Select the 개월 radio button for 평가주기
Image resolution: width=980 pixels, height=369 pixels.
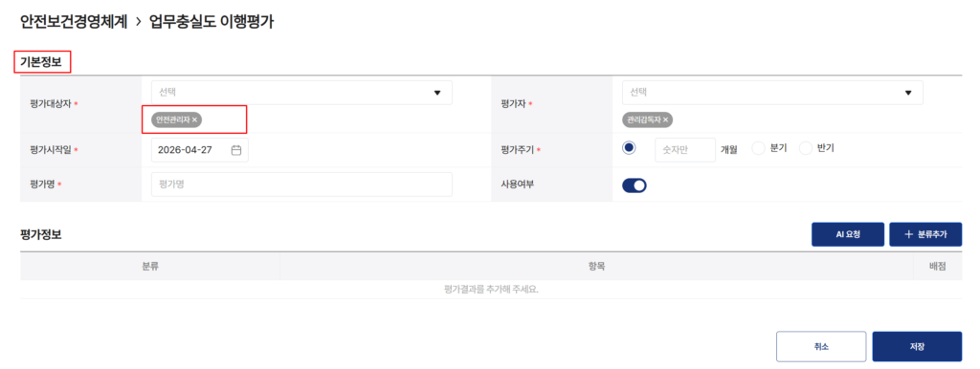pyautogui.click(x=629, y=147)
